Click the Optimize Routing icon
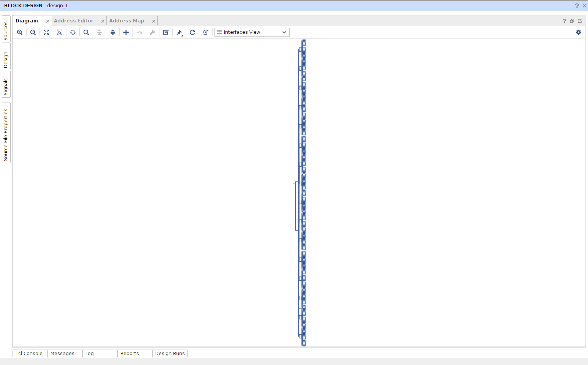 point(206,32)
